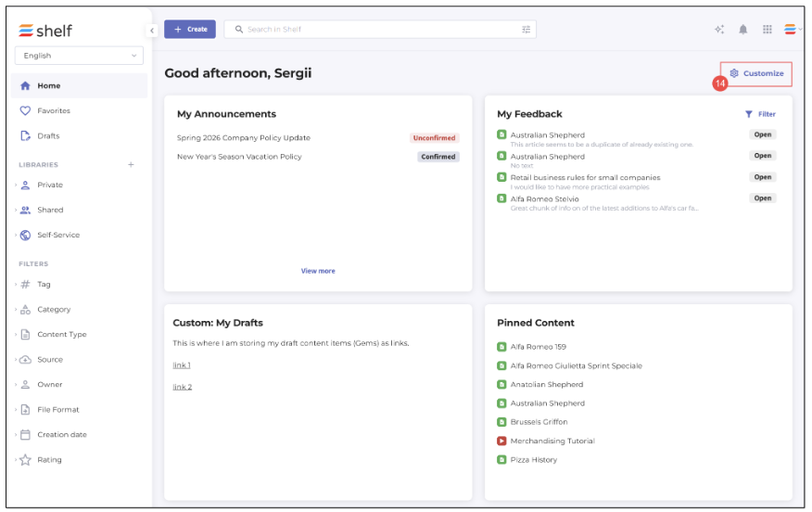Open pinned Merchandising Tutorial

pos(552,441)
